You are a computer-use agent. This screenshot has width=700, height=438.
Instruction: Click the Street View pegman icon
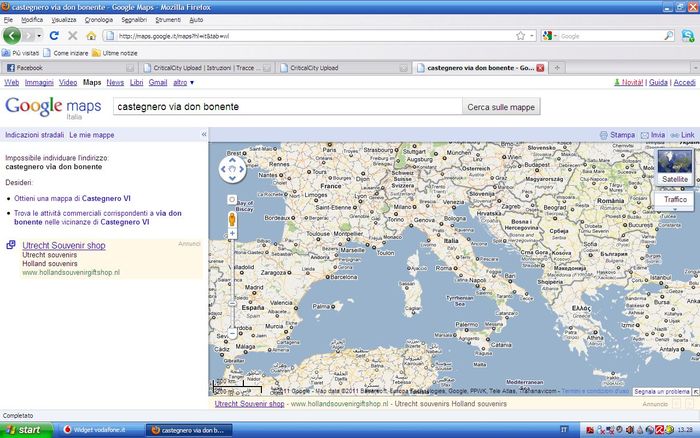click(232, 219)
